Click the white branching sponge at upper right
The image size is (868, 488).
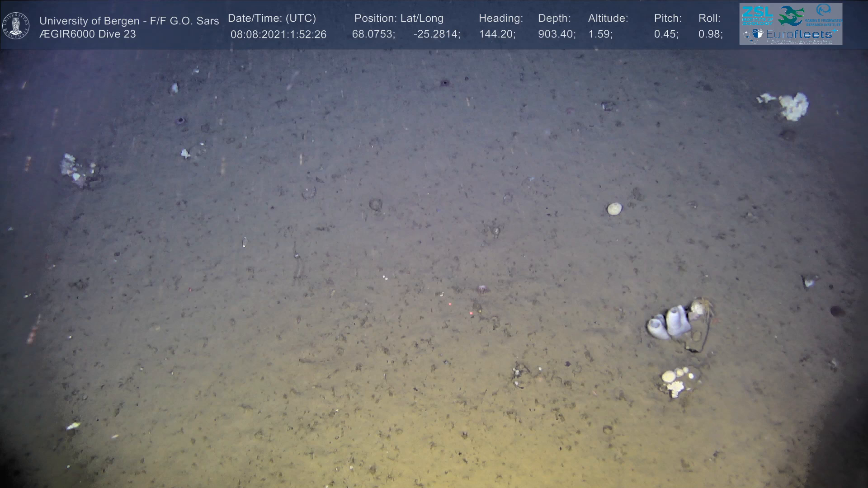(x=793, y=107)
